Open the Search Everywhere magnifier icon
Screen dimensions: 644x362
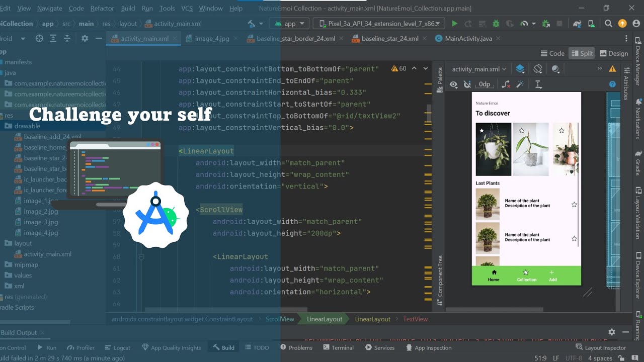608,24
